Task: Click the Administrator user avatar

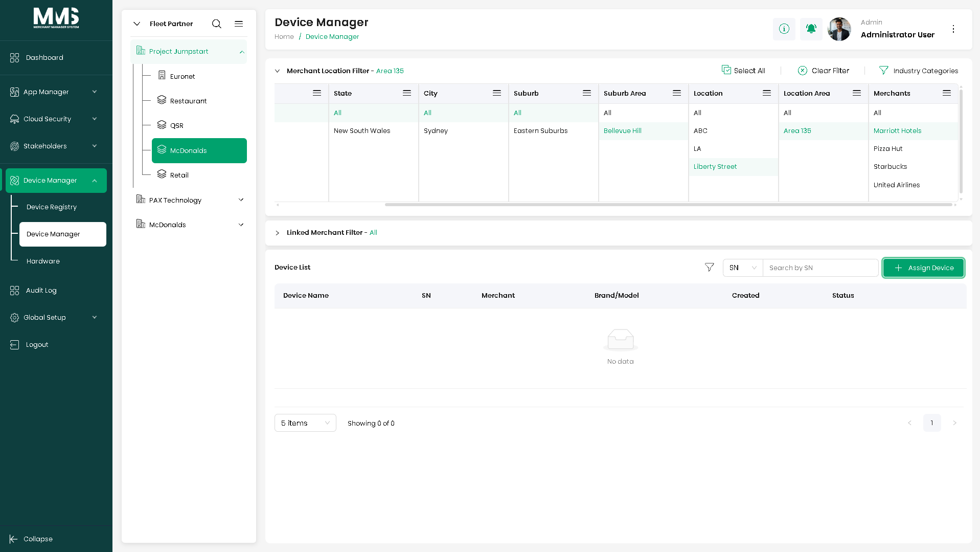Action: (839, 29)
